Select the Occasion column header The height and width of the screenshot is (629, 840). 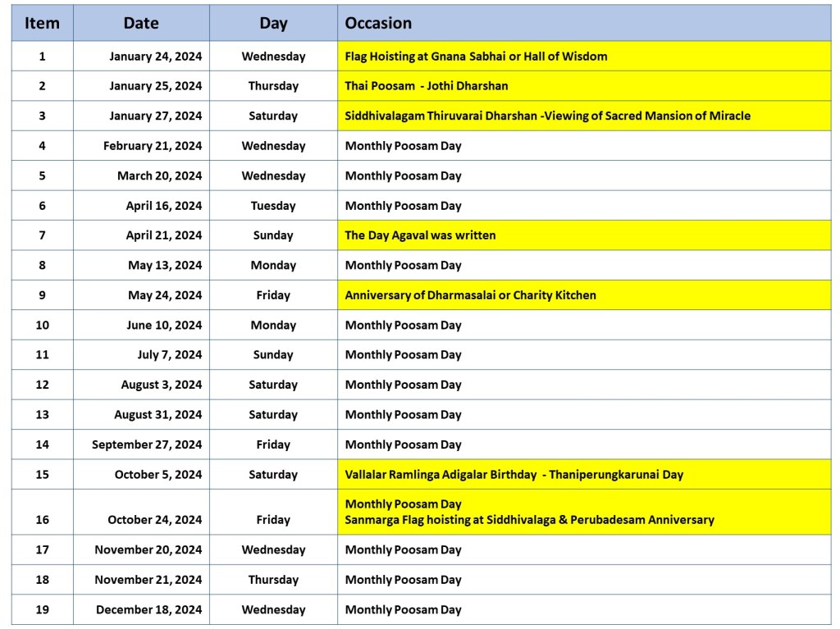378,23
